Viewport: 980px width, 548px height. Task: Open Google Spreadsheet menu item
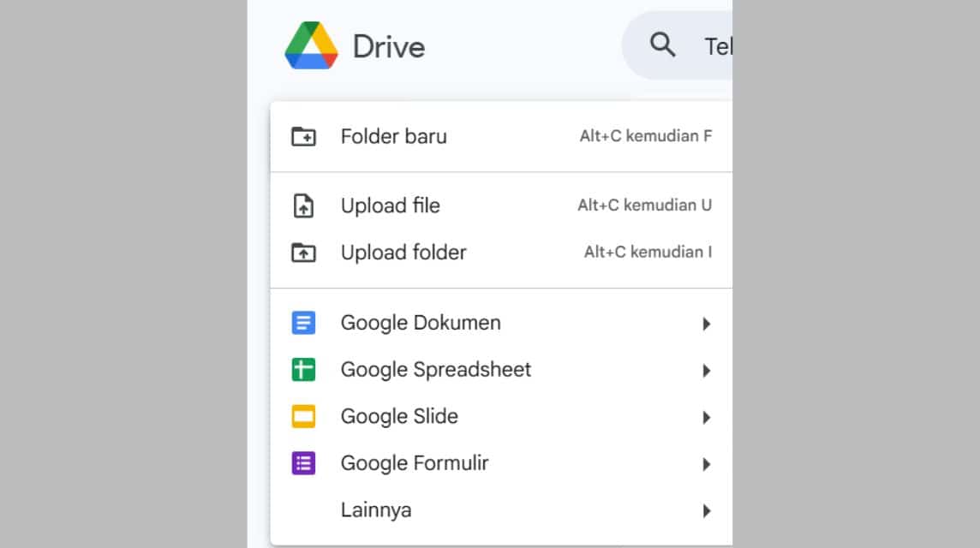501,370
